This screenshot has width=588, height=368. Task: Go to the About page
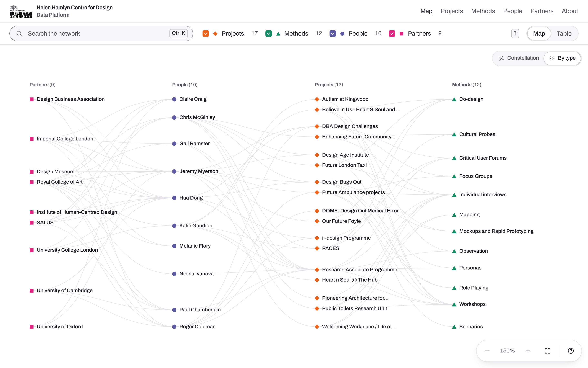point(570,11)
